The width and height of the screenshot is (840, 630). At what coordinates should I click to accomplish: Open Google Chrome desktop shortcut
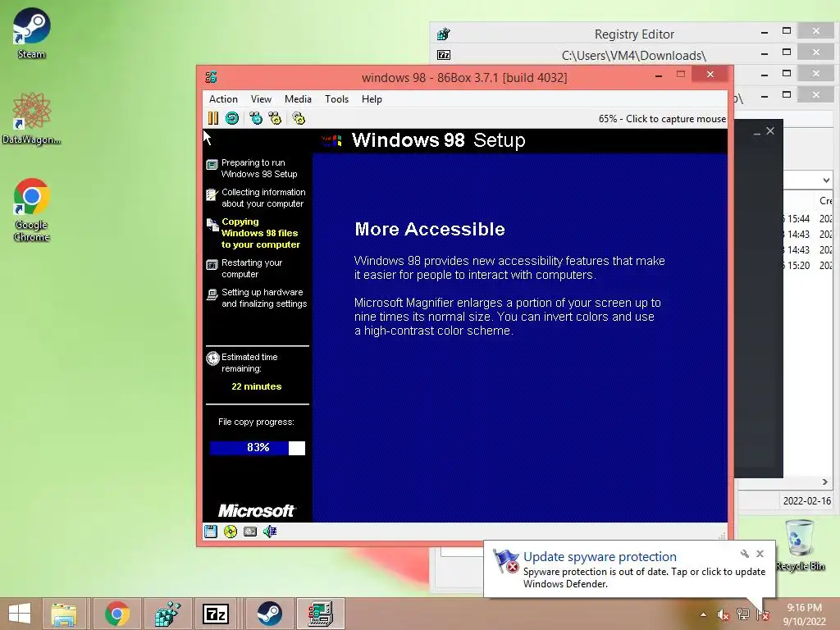click(x=31, y=209)
